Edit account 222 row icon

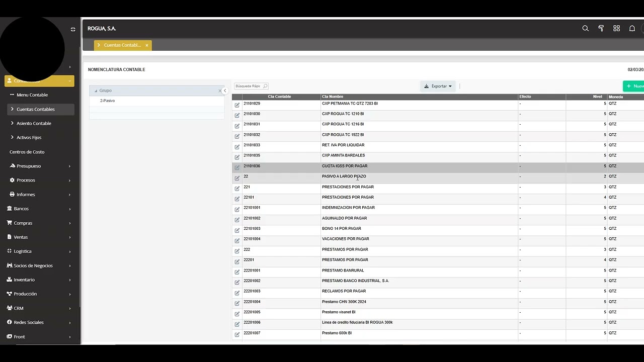click(x=237, y=251)
